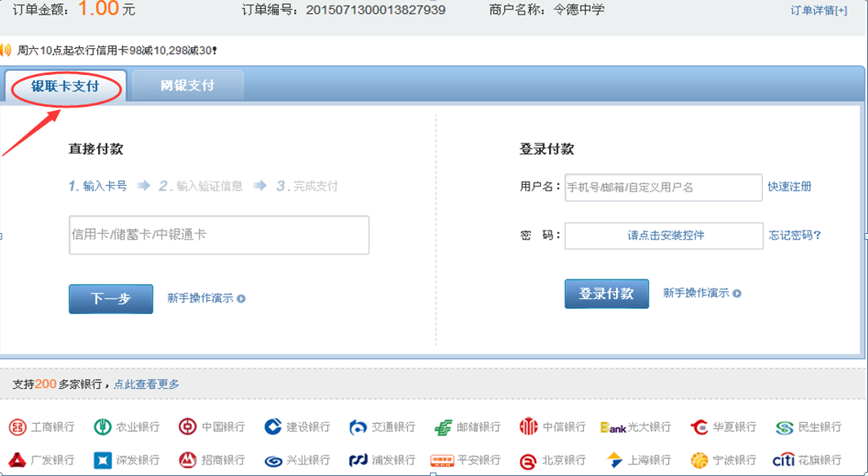Click order number 2015071300013827939

pos(375,10)
